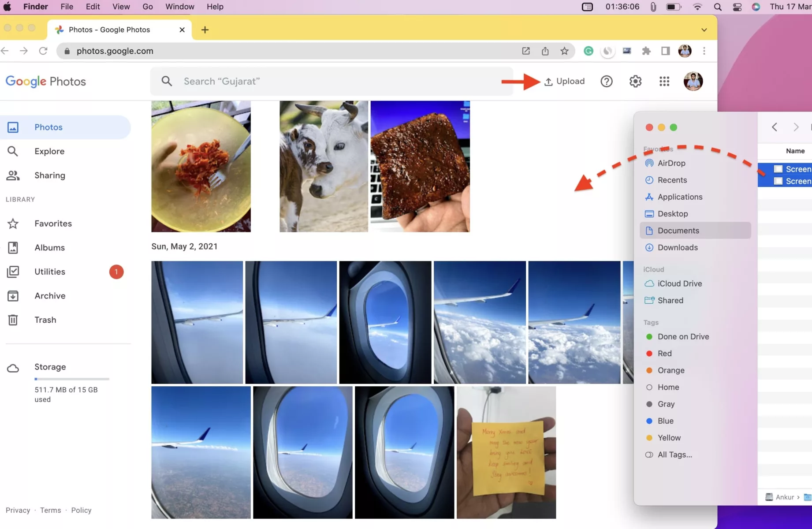
Task: Close the Photos - Google Photos tab
Action: point(182,30)
